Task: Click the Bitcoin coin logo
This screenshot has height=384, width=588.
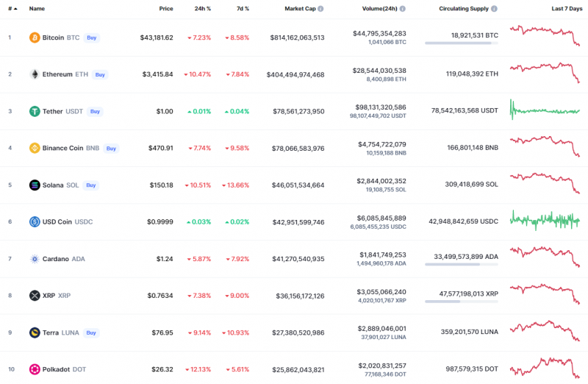Action: [x=35, y=38]
